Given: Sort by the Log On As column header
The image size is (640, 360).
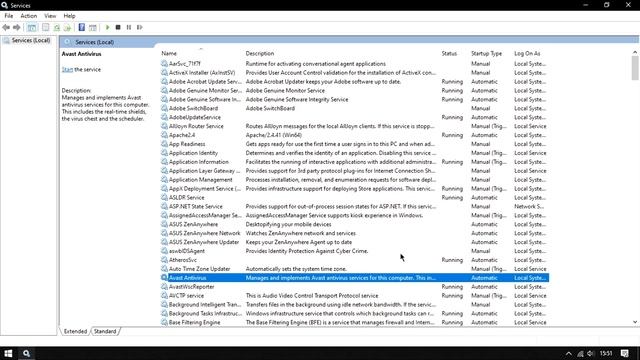Looking at the screenshot, I should tap(527, 53).
